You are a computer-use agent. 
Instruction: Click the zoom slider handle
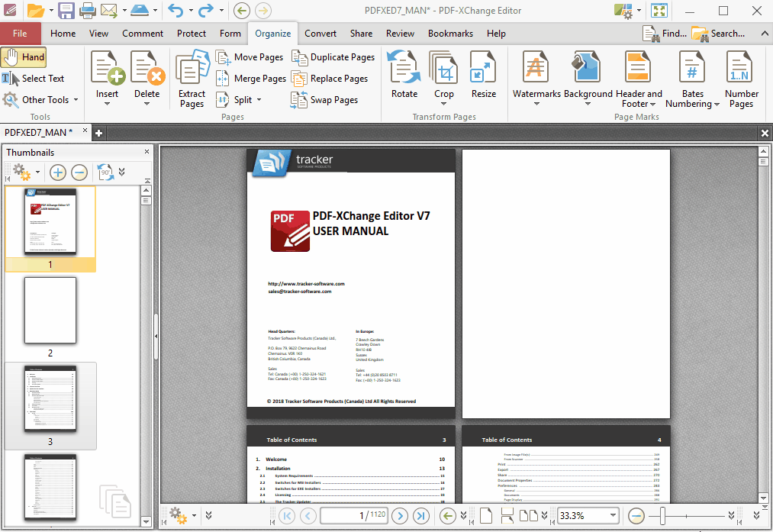point(662,516)
